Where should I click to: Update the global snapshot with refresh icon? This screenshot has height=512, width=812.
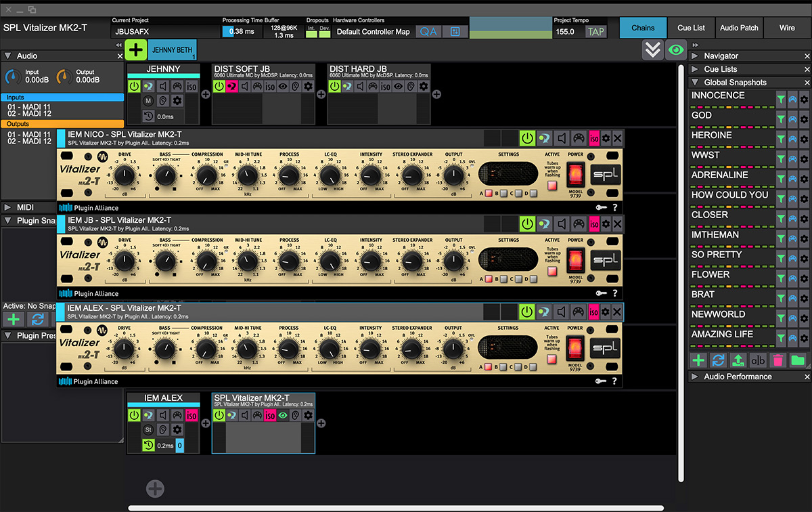point(718,361)
